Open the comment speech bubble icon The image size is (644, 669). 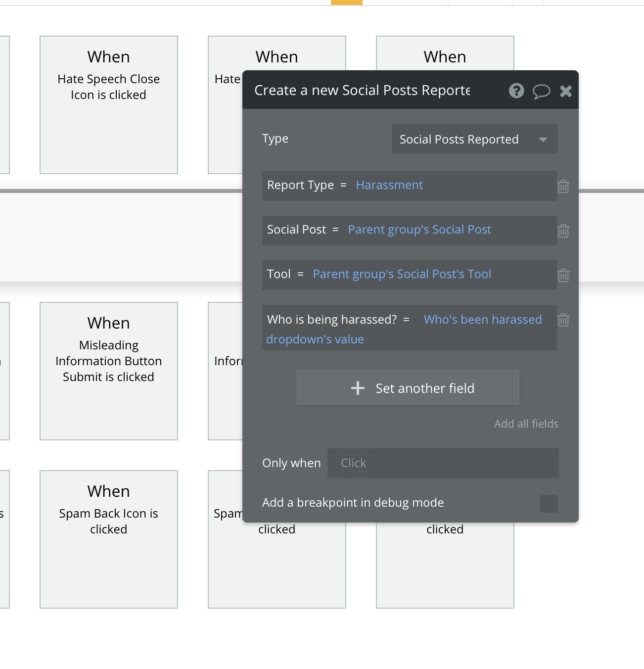click(541, 92)
